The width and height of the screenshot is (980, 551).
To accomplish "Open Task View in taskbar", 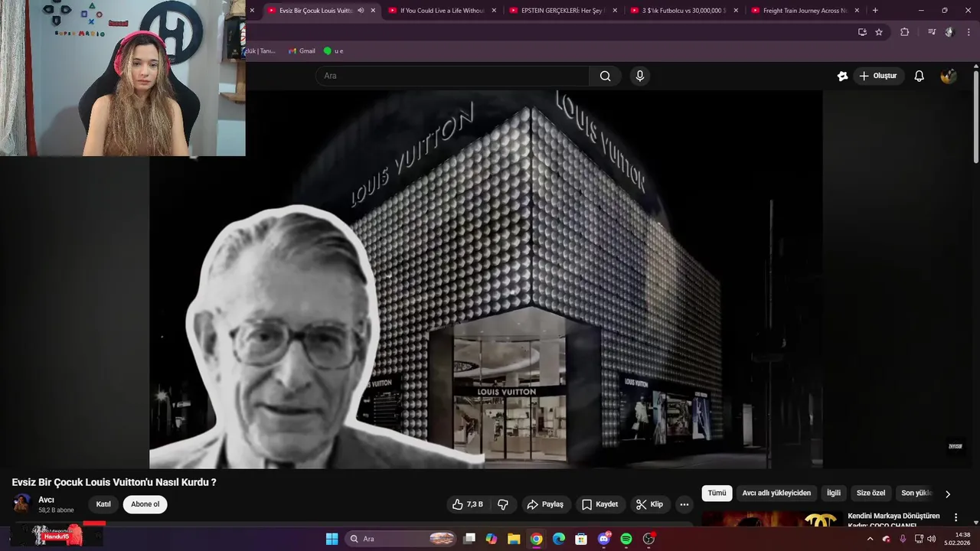I will [x=470, y=539].
